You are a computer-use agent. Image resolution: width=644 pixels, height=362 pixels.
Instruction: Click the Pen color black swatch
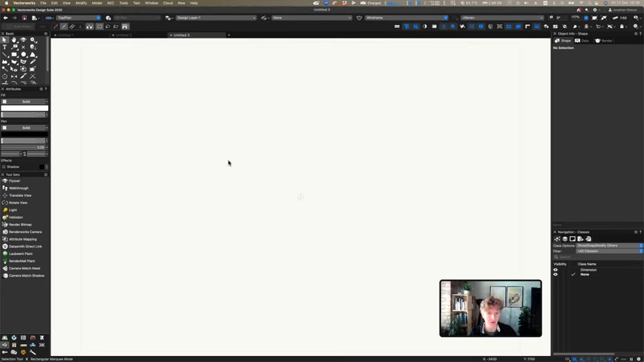coord(25,134)
